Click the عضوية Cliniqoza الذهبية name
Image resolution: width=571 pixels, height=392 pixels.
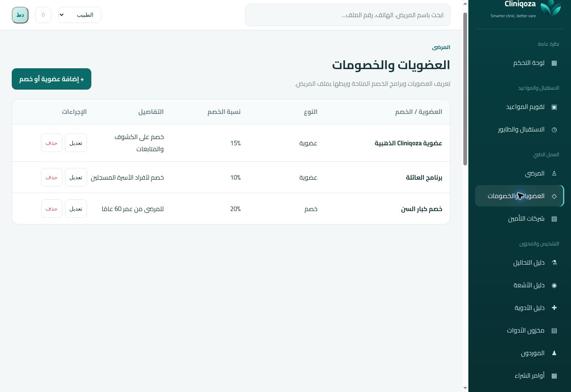[408, 143]
